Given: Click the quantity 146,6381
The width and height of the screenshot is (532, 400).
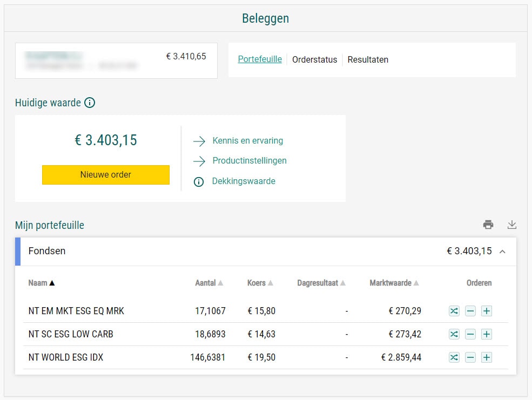Looking at the screenshot, I should 207,357.
